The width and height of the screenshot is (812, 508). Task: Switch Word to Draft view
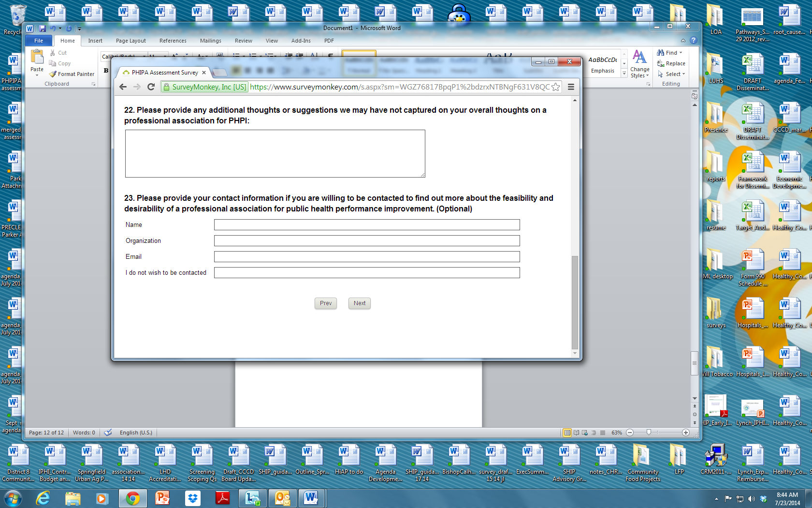click(603, 433)
